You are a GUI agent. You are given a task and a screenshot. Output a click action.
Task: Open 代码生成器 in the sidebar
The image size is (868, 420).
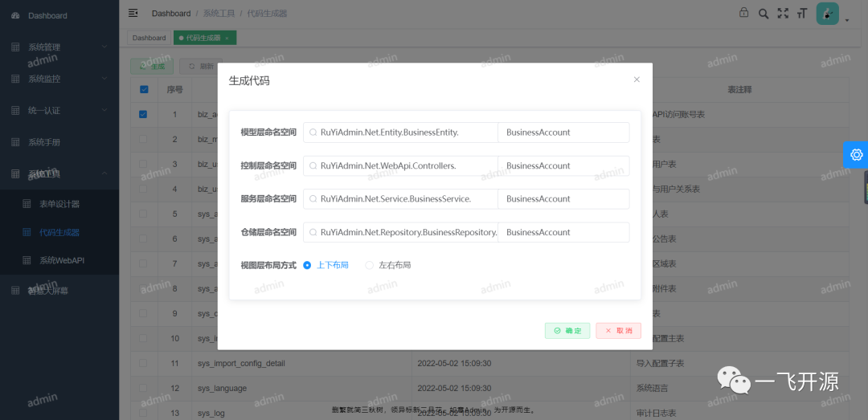click(x=59, y=232)
